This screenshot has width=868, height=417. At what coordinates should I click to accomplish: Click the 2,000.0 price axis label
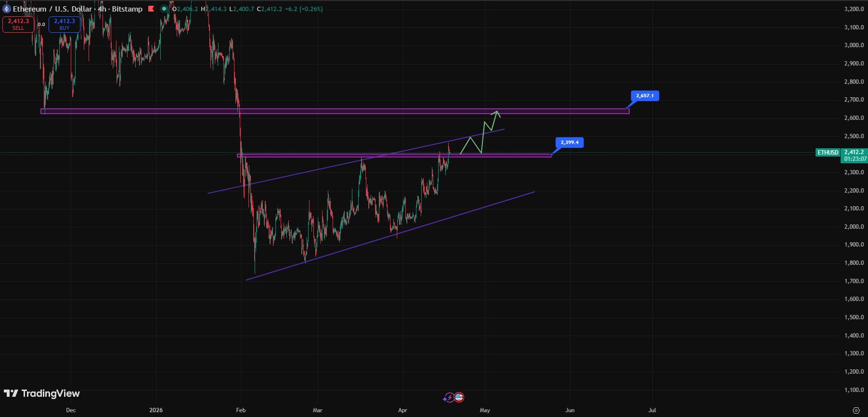[x=854, y=227]
